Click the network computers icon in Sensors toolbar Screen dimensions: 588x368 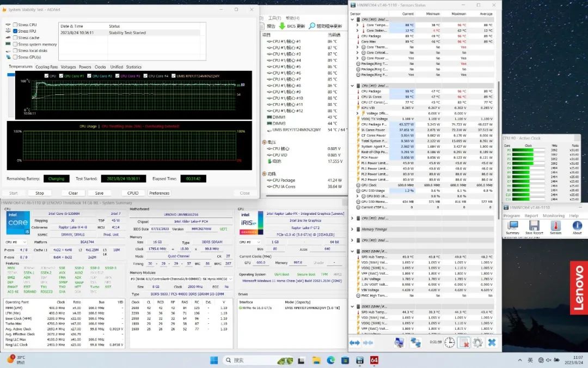click(x=415, y=342)
